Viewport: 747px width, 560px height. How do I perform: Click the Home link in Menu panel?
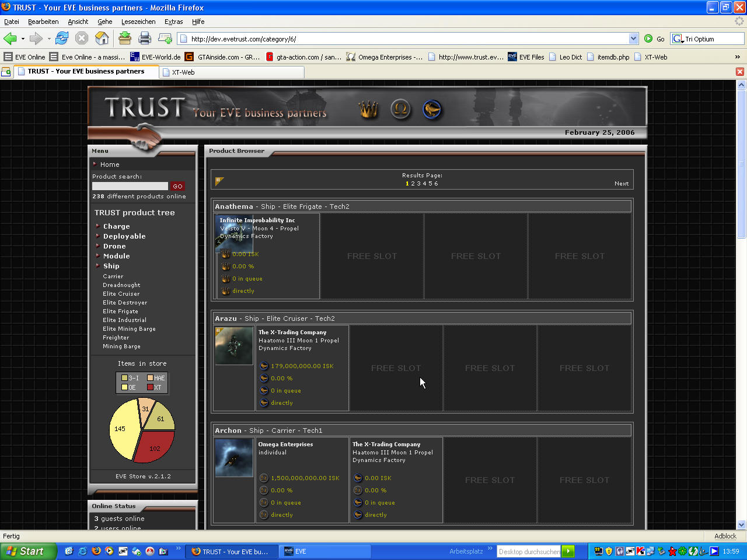click(110, 164)
